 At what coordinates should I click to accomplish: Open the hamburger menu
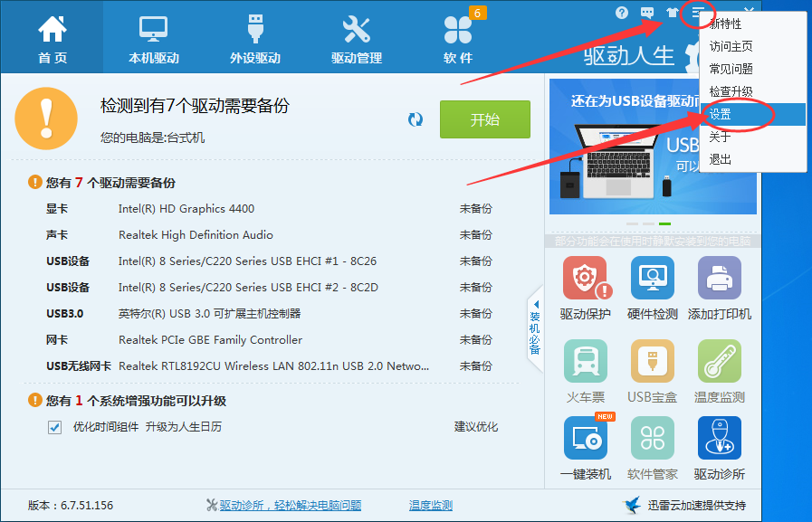696,13
